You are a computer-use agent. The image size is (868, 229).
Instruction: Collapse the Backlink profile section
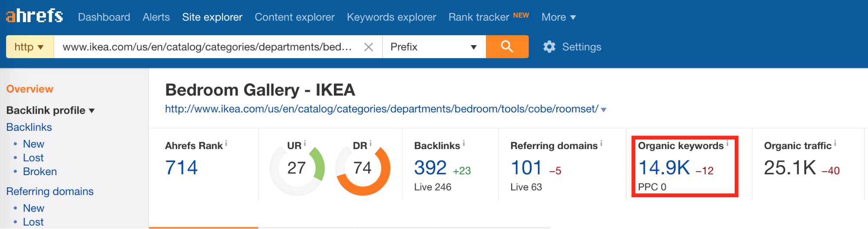click(50, 110)
